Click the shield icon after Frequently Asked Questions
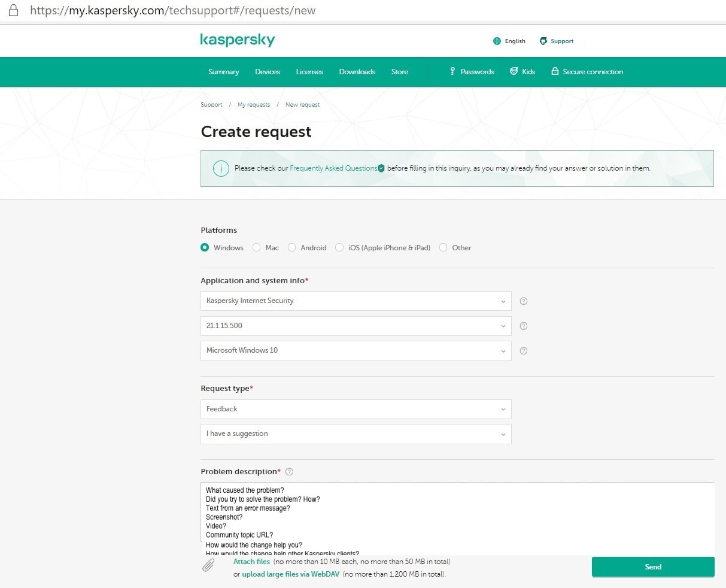The image size is (726, 588). 381,168
